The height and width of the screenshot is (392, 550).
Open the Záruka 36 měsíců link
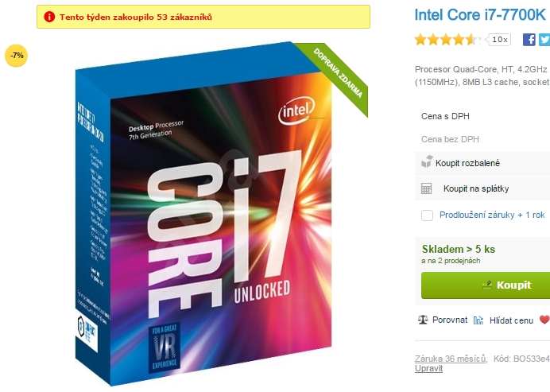451,359
